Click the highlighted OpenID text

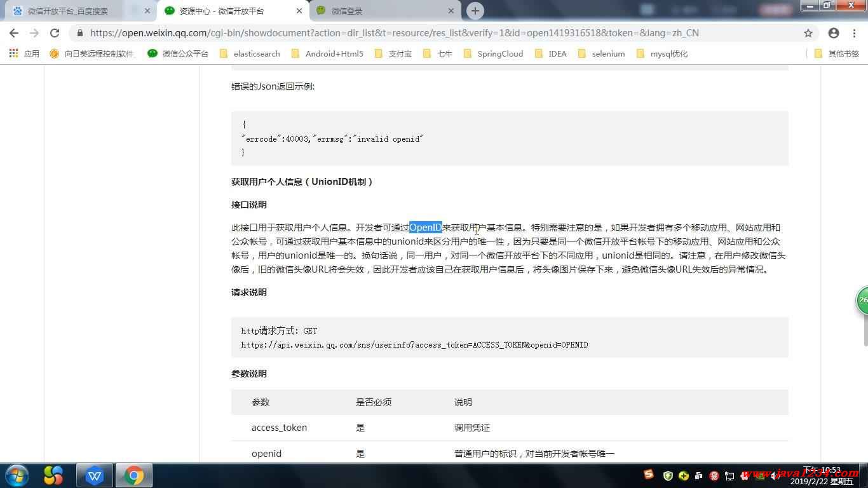tap(426, 227)
